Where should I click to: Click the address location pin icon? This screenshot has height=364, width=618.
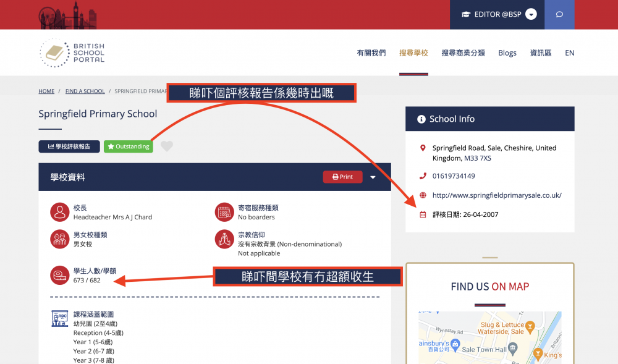click(x=423, y=148)
